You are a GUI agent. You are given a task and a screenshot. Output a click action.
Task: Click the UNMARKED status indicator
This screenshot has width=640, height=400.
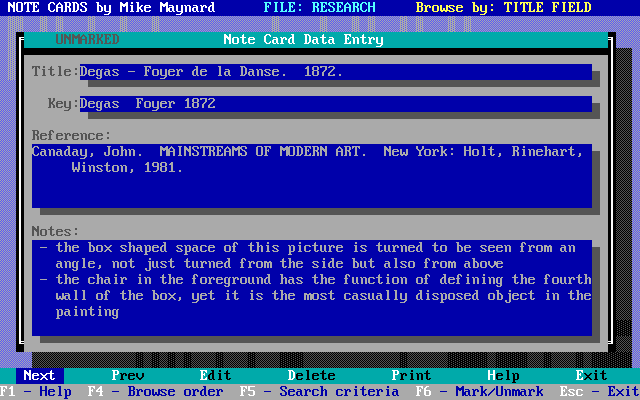(87, 40)
